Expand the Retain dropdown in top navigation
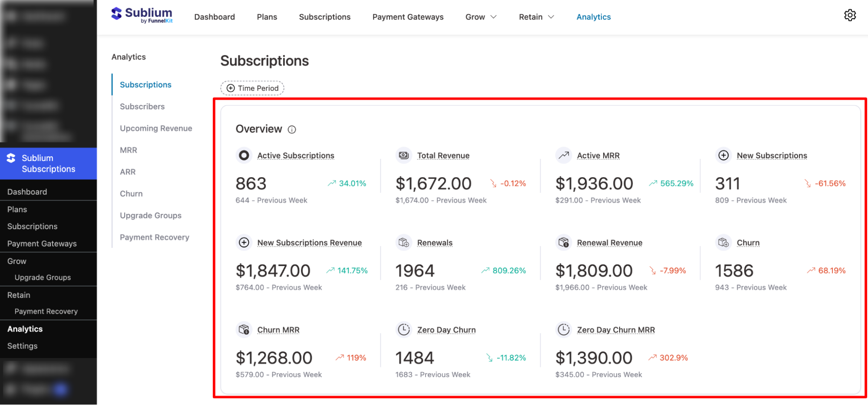Viewport: 868px width, 405px height. tap(536, 17)
